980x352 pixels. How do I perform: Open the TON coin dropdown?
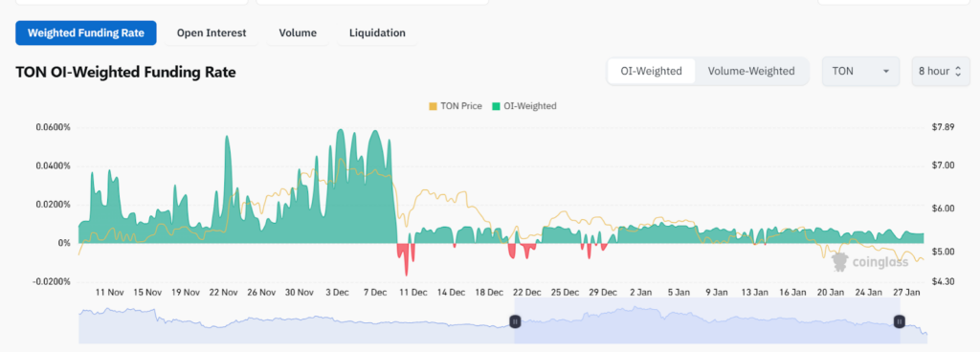860,71
